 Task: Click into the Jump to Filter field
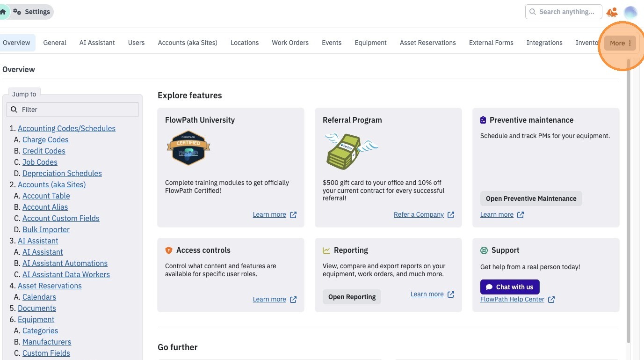pos(72,110)
